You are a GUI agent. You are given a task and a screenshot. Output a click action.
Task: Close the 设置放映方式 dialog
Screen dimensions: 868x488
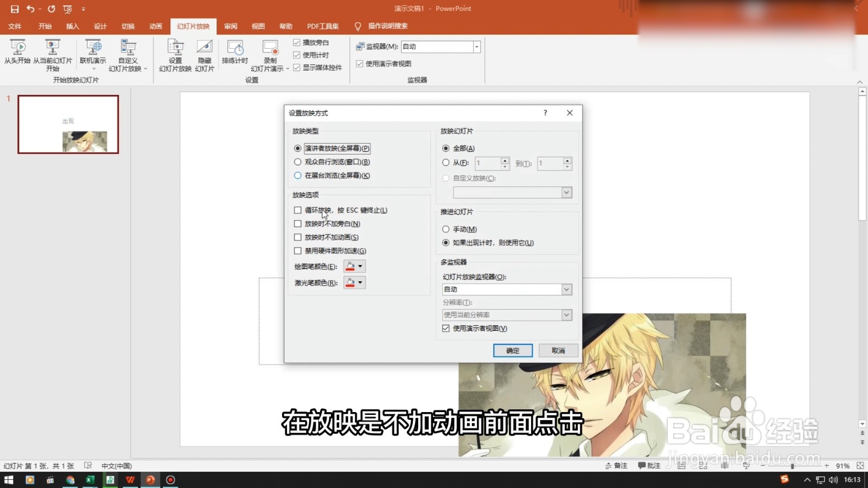click(x=570, y=113)
